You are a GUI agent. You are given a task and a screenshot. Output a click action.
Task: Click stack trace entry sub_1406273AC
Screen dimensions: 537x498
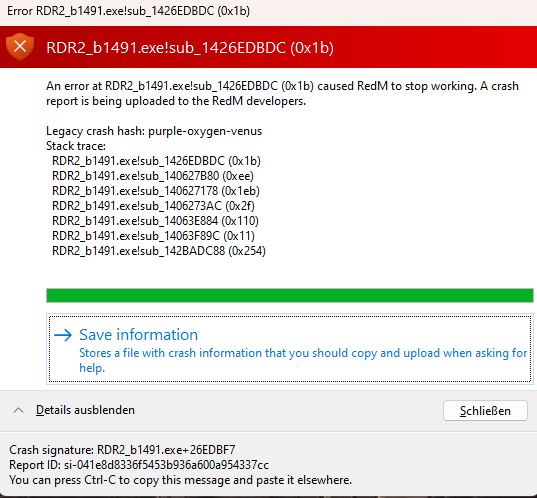point(153,206)
